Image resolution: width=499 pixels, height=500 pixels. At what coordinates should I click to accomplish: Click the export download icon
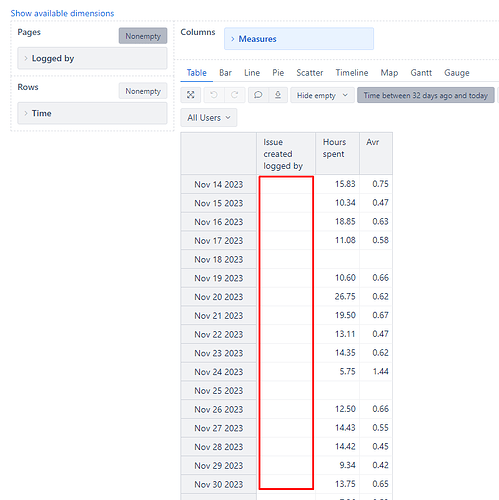[x=278, y=95]
